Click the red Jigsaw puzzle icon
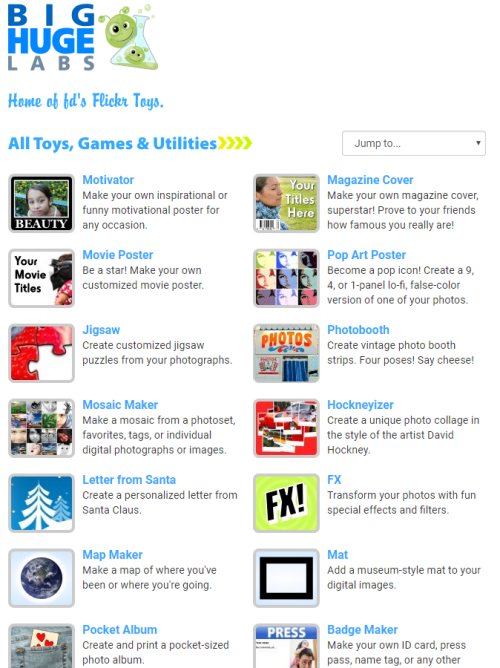The width and height of the screenshot is (500, 668). point(41,353)
